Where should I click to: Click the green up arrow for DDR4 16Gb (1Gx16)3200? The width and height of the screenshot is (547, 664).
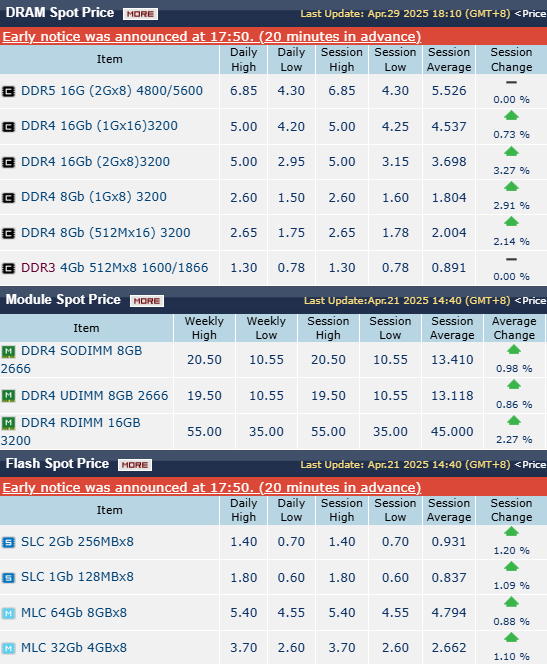point(511,115)
